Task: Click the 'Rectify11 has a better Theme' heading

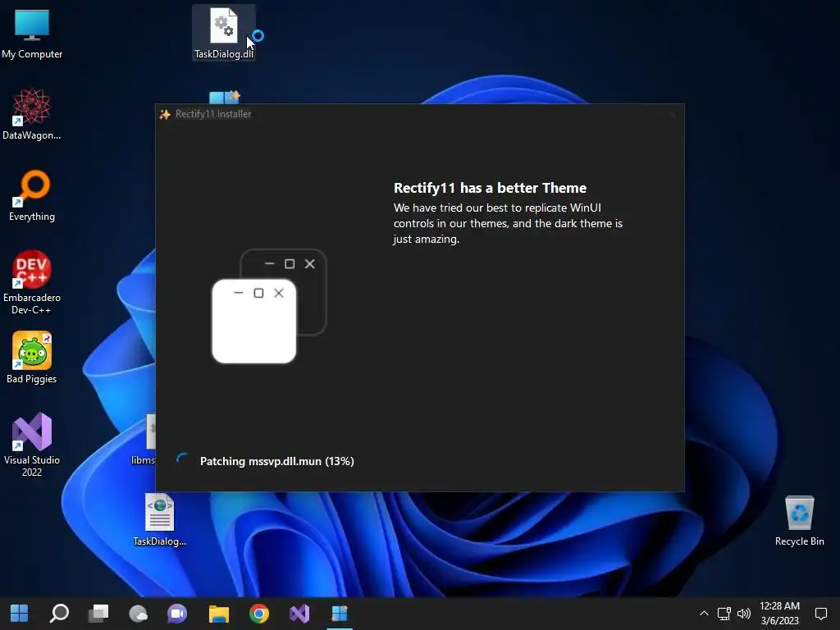Action: (490, 188)
